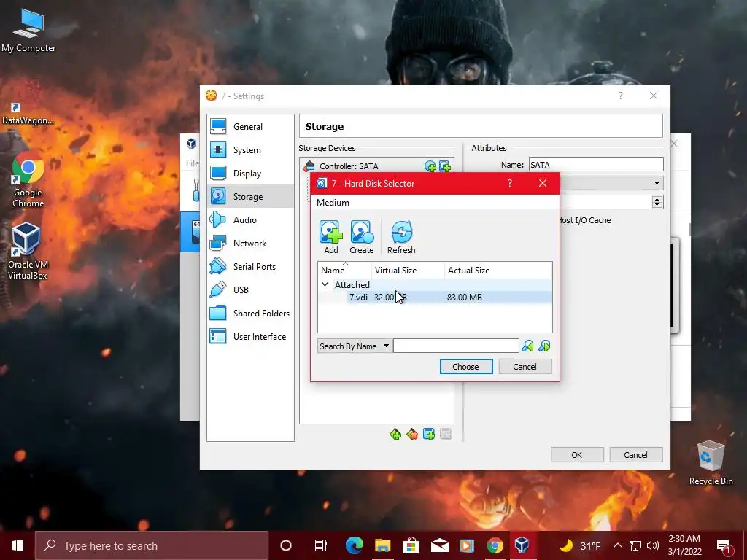The width and height of the screenshot is (747, 560).
Task: Click OK in the Settings window
Action: click(x=577, y=455)
